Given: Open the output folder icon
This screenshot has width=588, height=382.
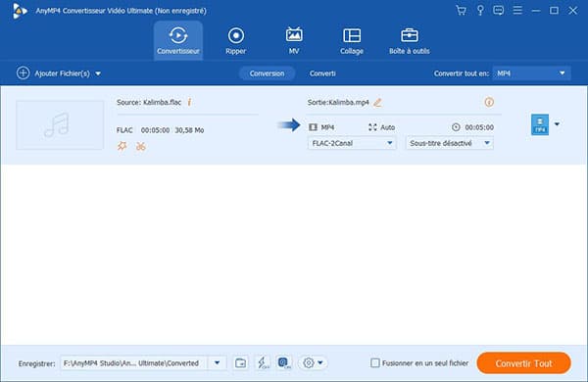Looking at the screenshot, I should click(241, 362).
